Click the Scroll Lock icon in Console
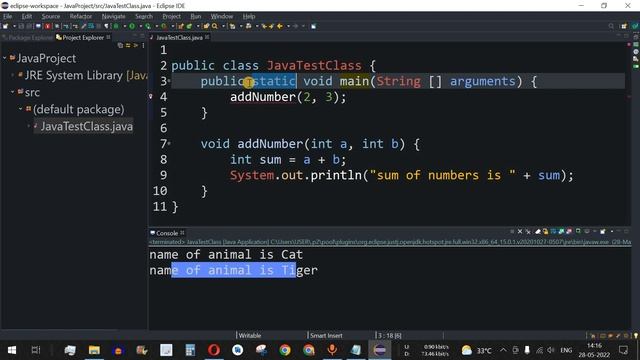This screenshot has height=360, width=640. pyautogui.click(x=545, y=231)
